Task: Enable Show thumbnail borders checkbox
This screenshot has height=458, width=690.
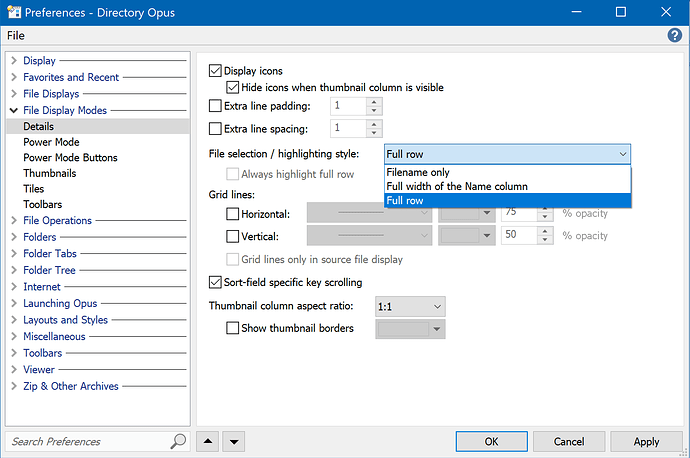Action: (232, 328)
